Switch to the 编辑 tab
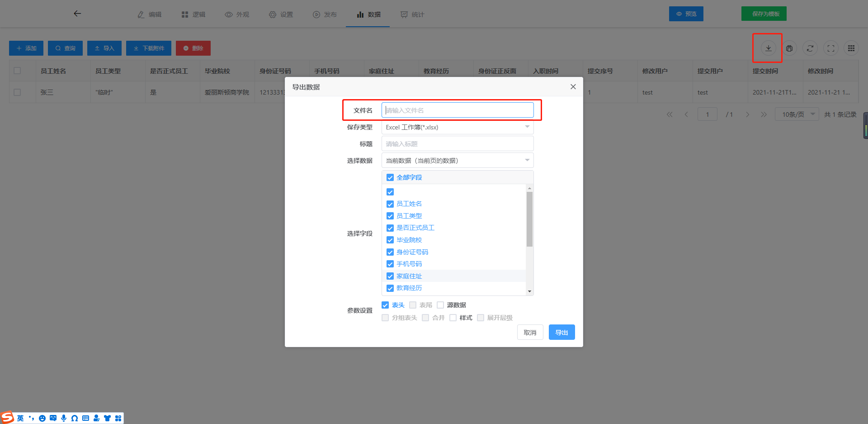 click(x=150, y=14)
